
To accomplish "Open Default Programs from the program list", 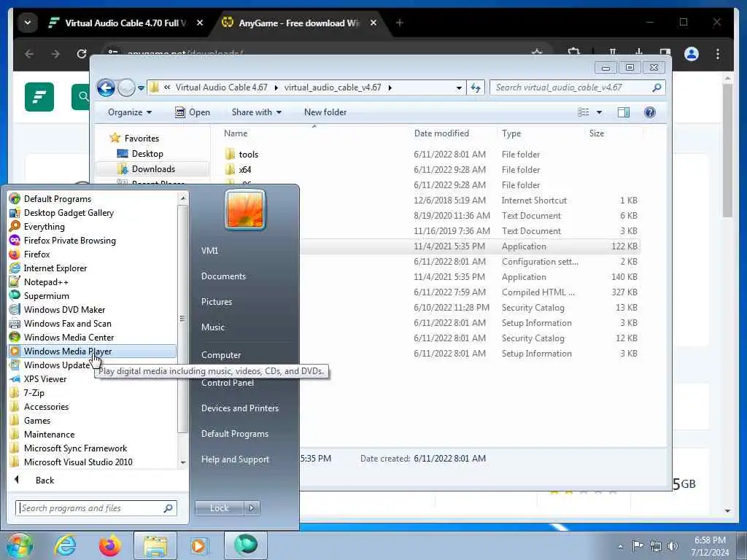I will pyautogui.click(x=57, y=198).
